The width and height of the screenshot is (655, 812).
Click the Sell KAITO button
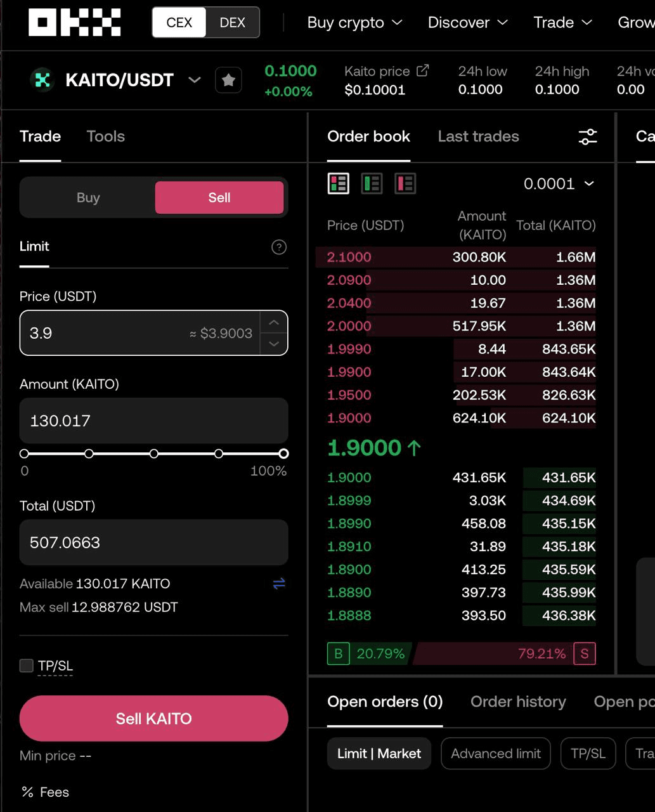point(154,718)
